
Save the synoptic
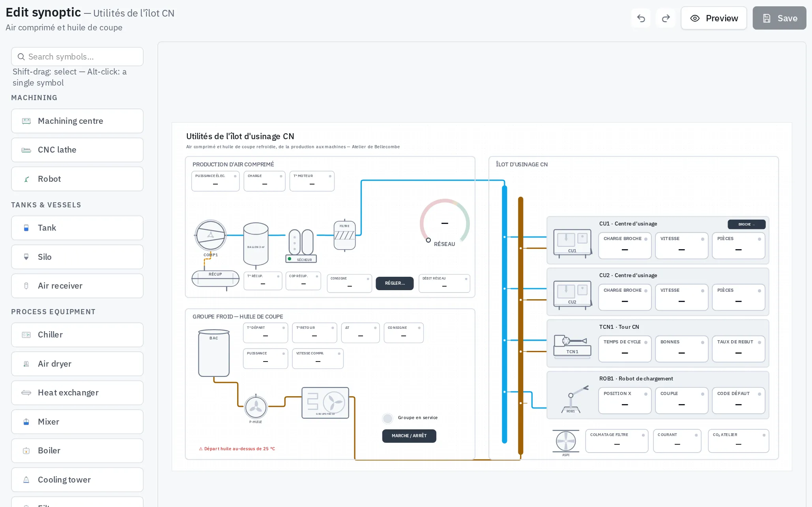point(779,18)
